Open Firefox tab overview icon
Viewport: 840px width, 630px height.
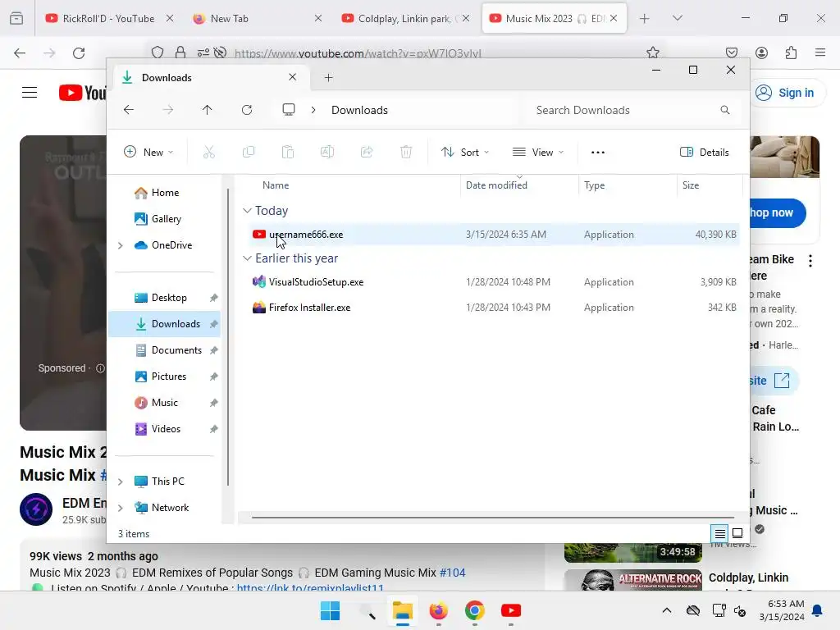click(16, 18)
